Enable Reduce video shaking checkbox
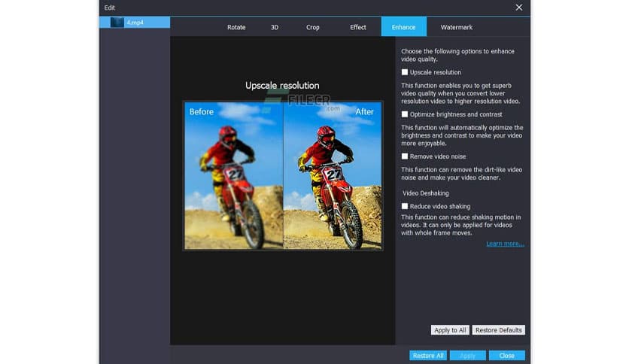 pos(404,206)
